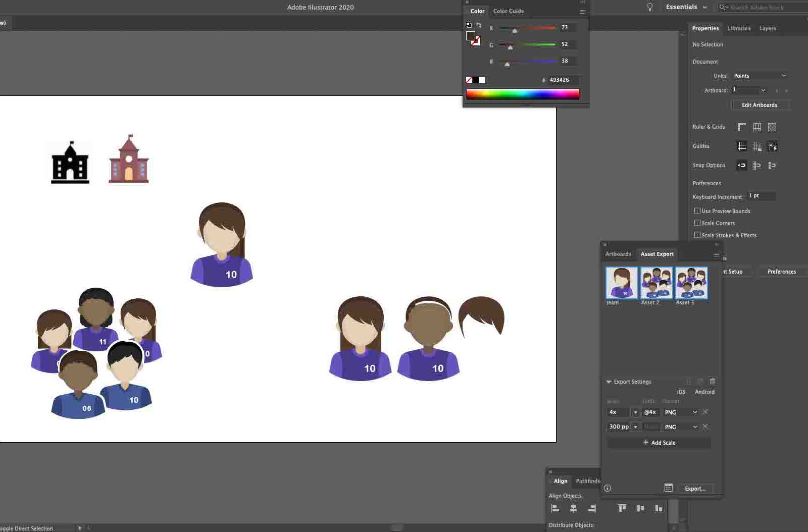This screenshot has height=532, width=808.
Task: Check the Scale Corners option
Action: point(697,223)
